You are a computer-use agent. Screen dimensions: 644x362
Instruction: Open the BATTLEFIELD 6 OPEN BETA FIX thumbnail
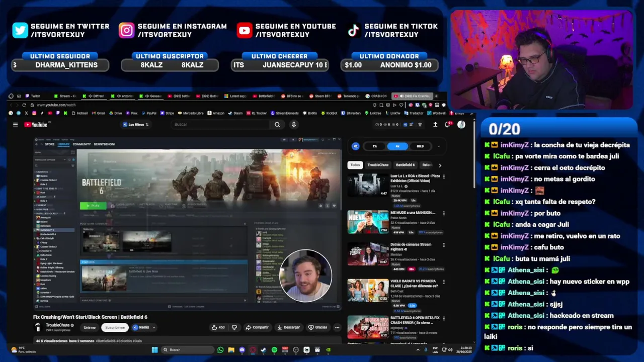pyautogui.click(x=368, y=327)
